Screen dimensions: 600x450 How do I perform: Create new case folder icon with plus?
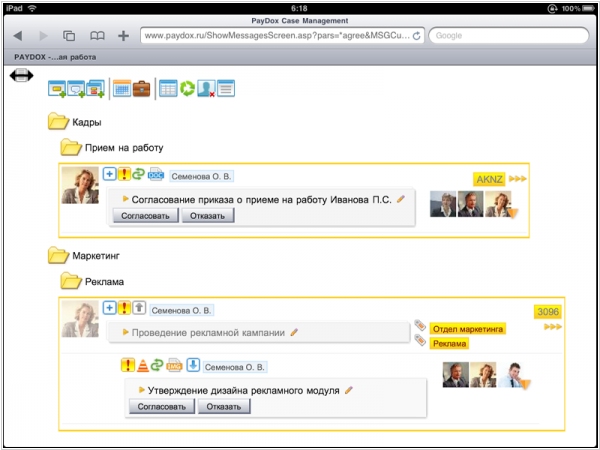[95, 89]
